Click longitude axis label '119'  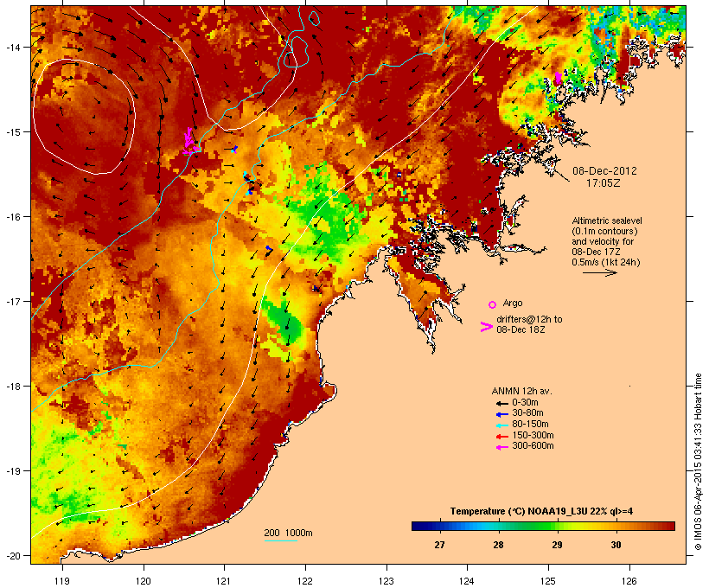[x=62, y=581]
